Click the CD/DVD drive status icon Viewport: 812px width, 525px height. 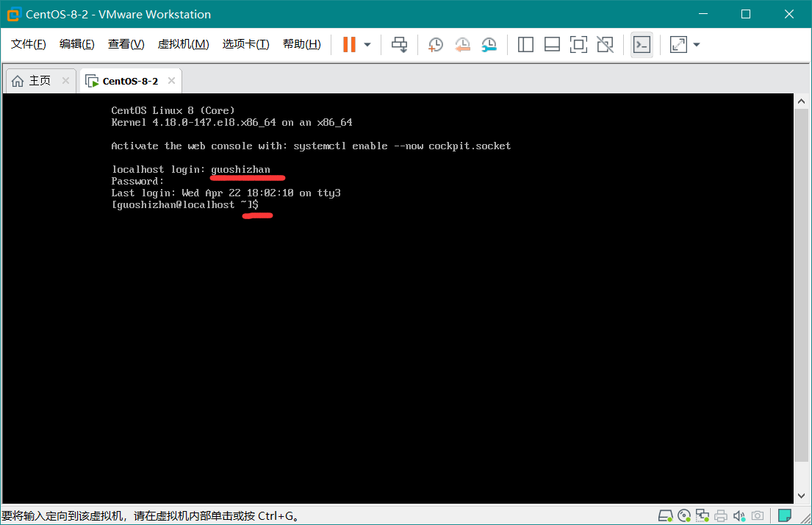pos(684,515)
